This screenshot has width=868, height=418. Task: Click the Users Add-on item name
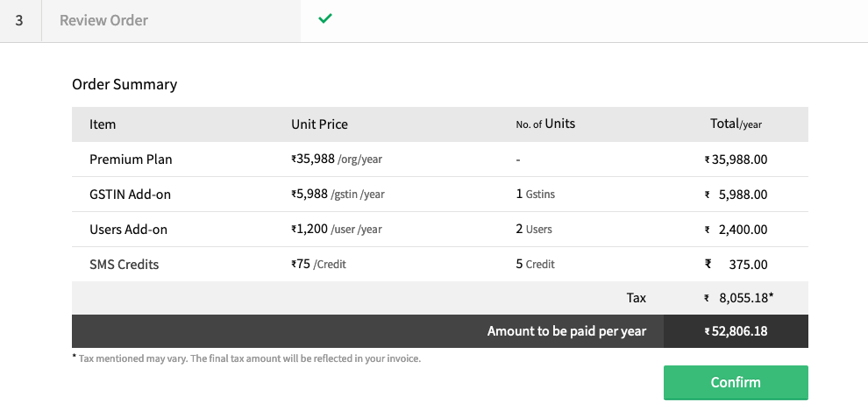coord(128,230)
